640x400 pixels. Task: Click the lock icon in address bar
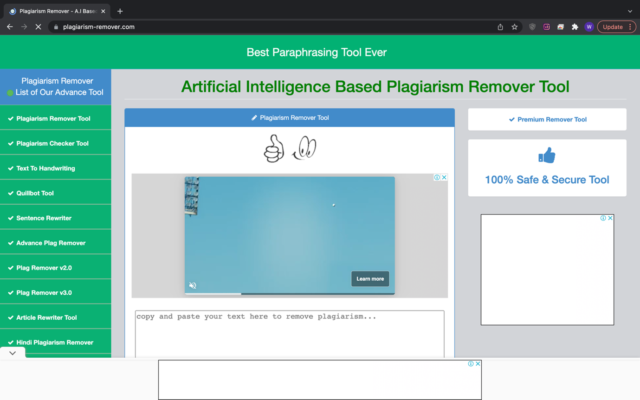[56, 27]
